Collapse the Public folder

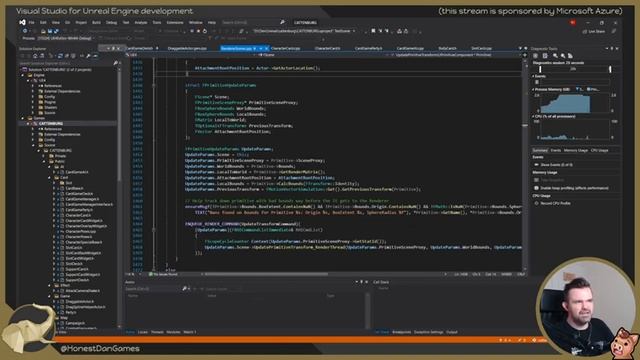[x=44, y=161]
